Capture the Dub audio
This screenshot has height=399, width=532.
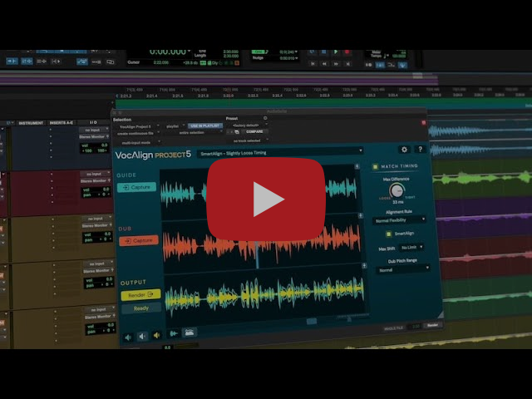pyautogui.click(x=139, y=240)
